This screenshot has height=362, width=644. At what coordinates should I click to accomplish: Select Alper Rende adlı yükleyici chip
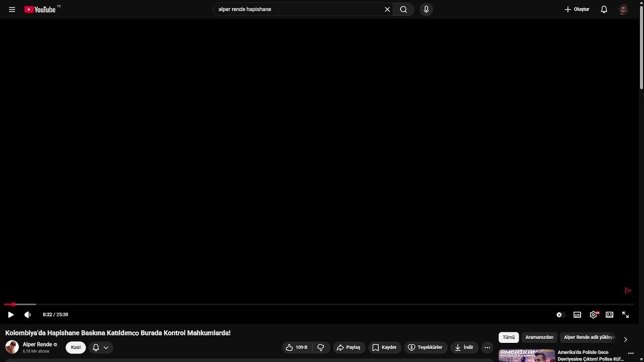point(589,337)
